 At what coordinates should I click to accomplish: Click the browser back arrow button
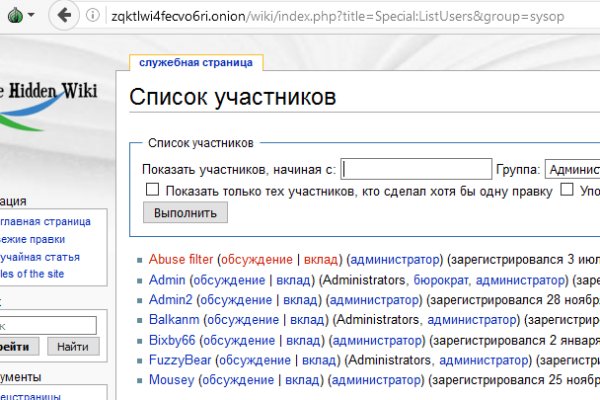click(65, 16)
